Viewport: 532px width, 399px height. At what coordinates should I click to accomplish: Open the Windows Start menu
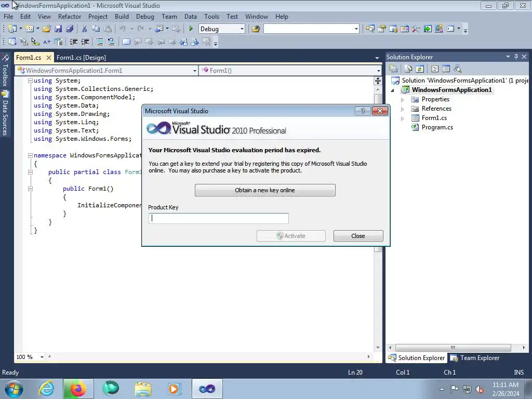pos(14,389)
